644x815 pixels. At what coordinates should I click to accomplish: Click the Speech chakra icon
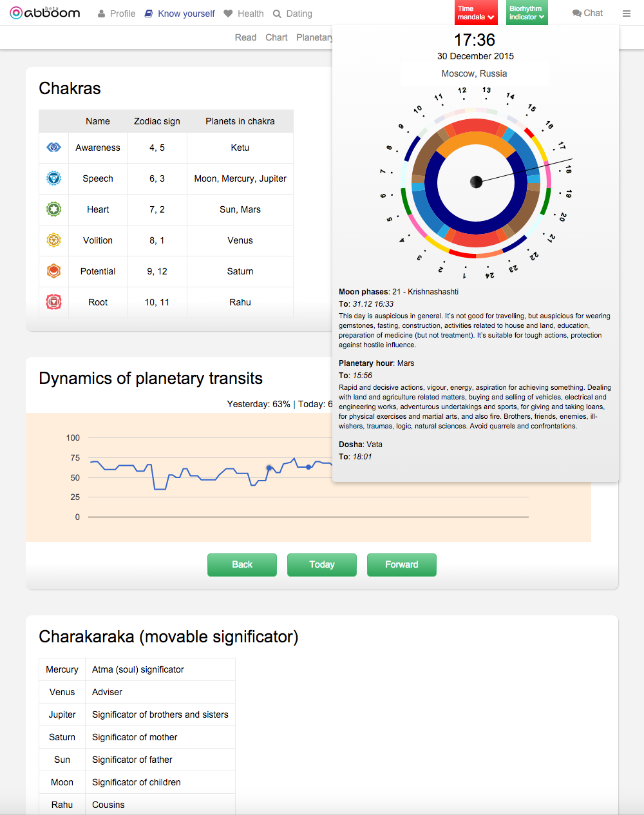(x=54, y=178)
